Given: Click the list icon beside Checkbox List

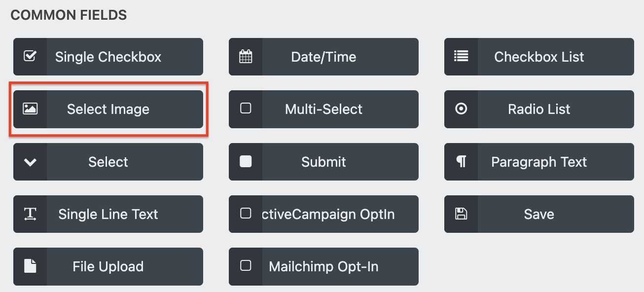Looking at the screenshot, I should click(x=461, y=56).
